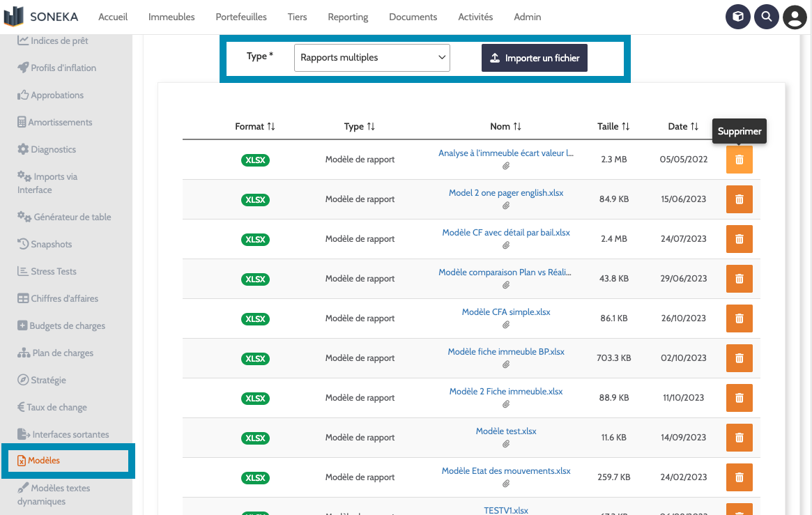
Task: Click paperclip icon under Modèle test.xlsx
Action: click(506, 444)
